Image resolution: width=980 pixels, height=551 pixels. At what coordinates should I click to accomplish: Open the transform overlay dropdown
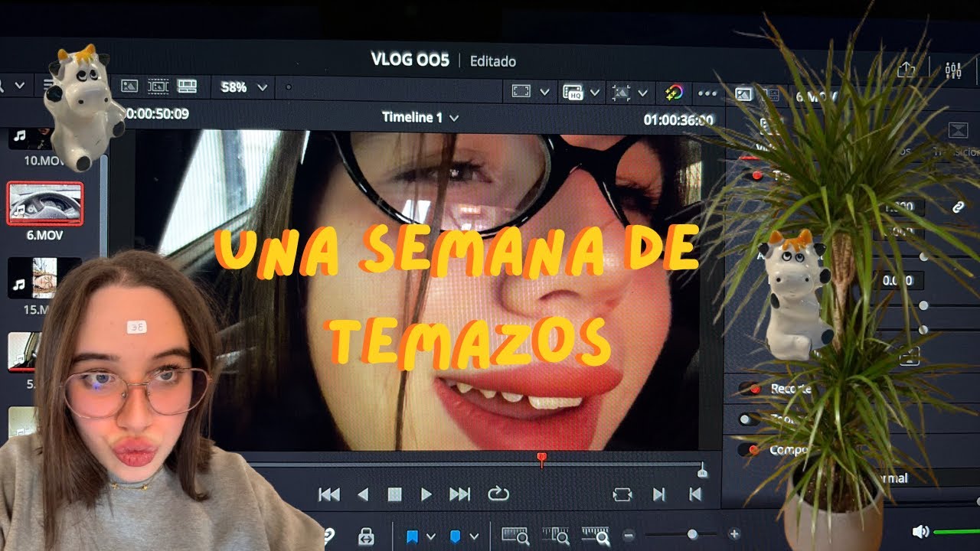(643, 93)
